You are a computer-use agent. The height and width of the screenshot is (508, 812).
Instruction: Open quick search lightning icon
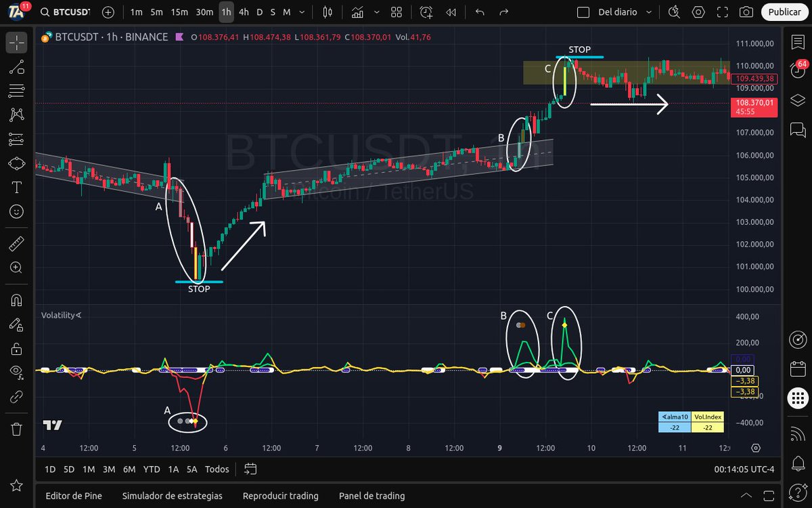tap(673, 12)
